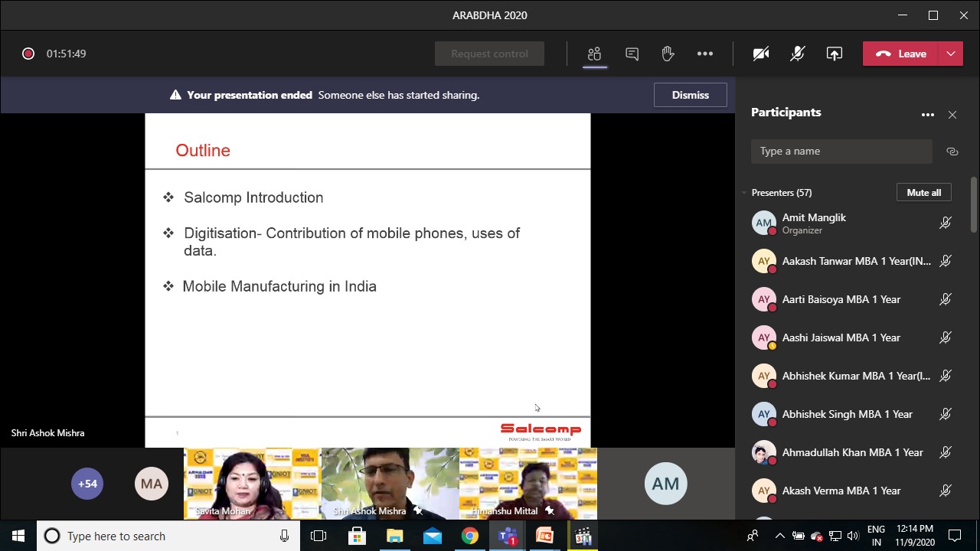The height and width of the screenshot is (551, 980).
Task: Close the Participants panel
Action: [x=952, y=115]
